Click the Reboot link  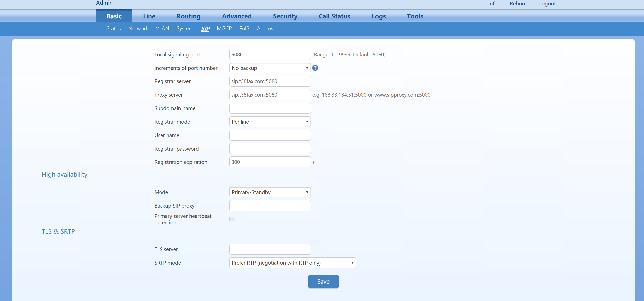[x=518, y=3]
